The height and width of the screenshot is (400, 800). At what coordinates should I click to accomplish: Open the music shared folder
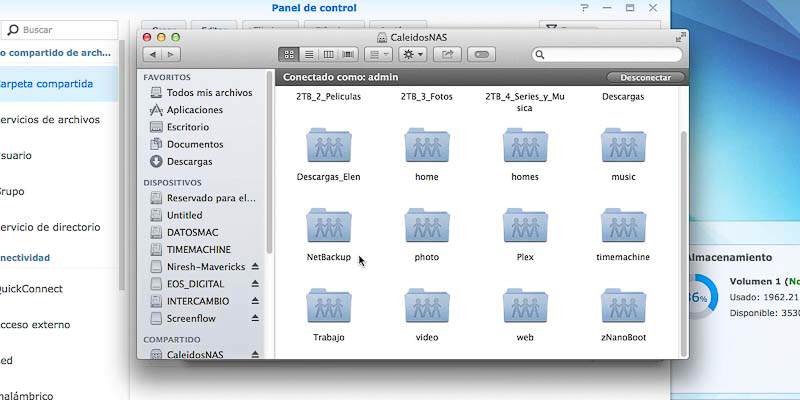623,155
